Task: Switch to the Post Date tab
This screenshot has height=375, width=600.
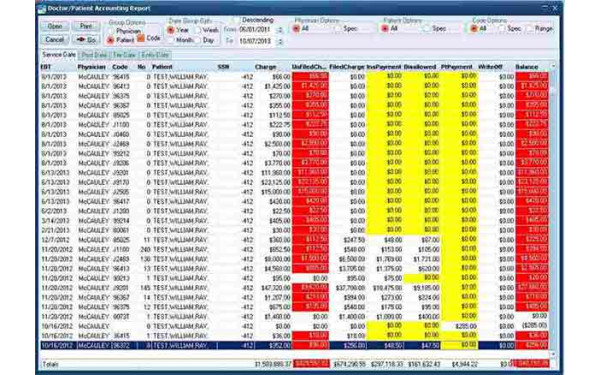Action: click(94, 55)
